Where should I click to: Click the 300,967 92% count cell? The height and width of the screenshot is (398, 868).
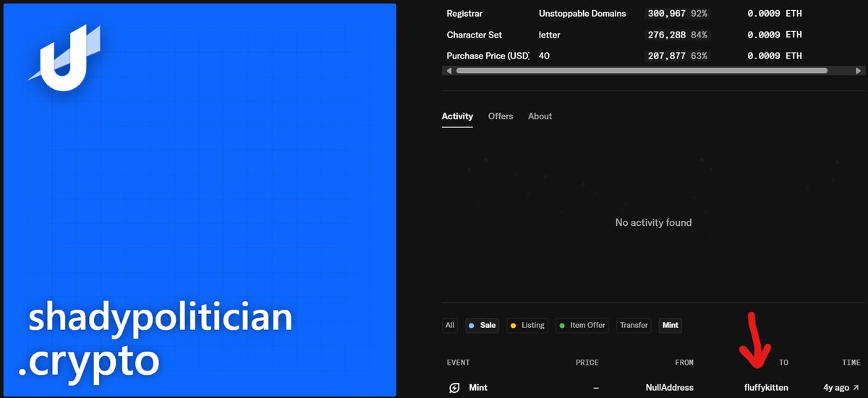coord(676,14)
